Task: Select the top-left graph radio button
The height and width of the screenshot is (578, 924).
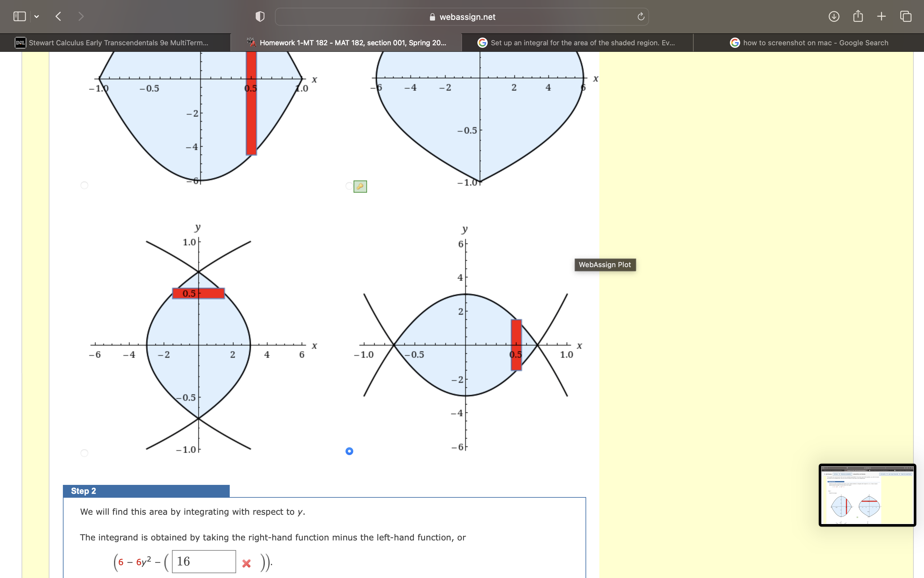Action: [x=84, y=185]
